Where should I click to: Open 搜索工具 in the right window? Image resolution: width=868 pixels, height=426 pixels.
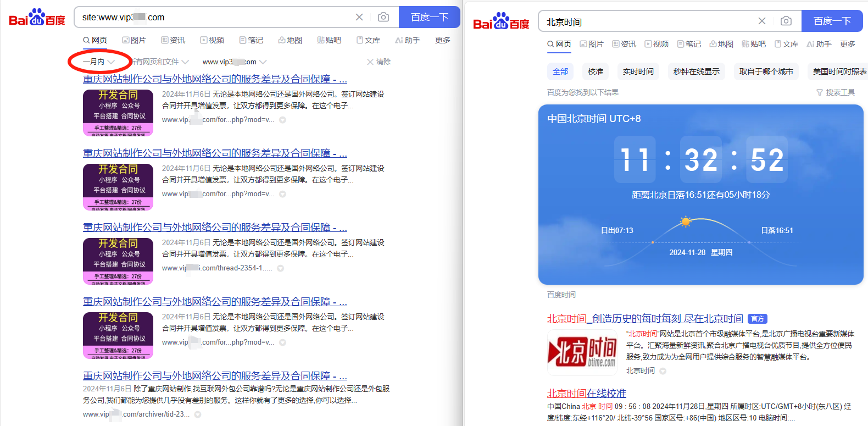pos(836,92)
